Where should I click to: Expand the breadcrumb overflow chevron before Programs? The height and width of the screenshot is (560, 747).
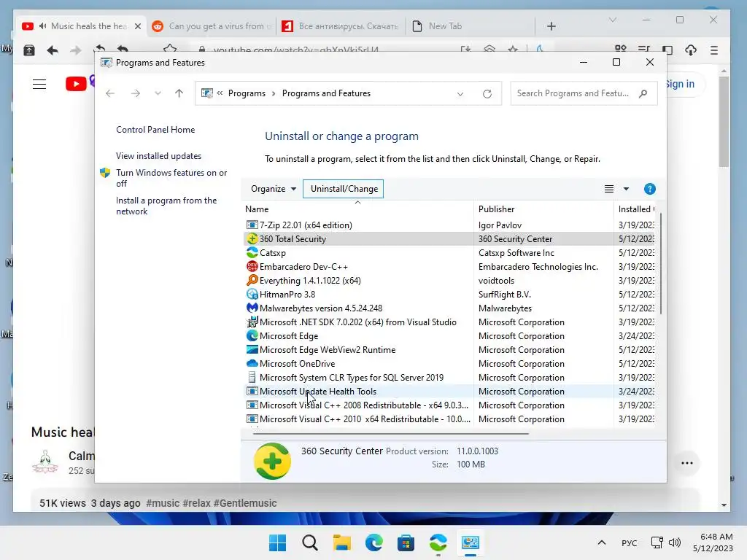point(220,93)
